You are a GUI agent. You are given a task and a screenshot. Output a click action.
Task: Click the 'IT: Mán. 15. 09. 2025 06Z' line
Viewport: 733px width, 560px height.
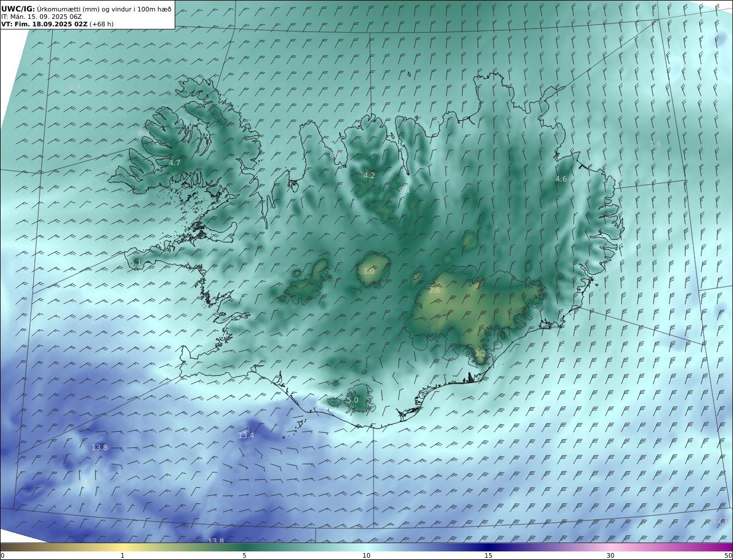[x=41, y=17]
